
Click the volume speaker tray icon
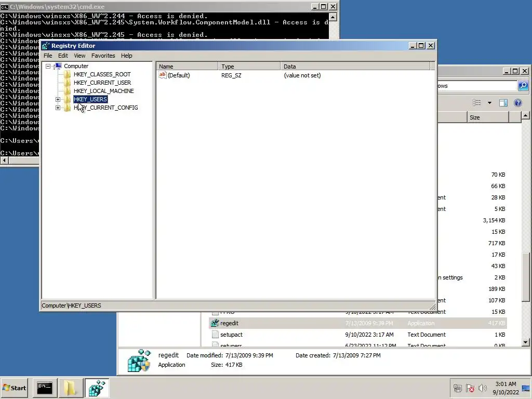pyautogui.click(x=482, y=388)
